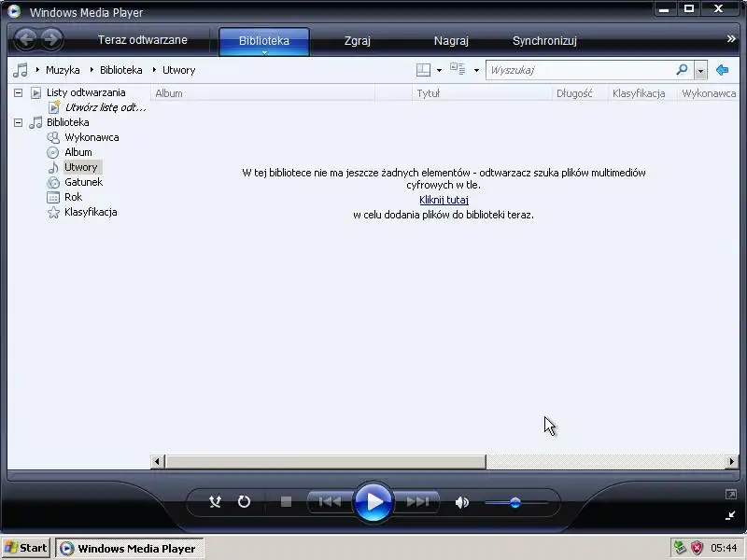Viewport: 747px width, 560px height.
Task: Click Windows Media Player taskbar button
Action: pyautogui.click(x=130, y=549)
